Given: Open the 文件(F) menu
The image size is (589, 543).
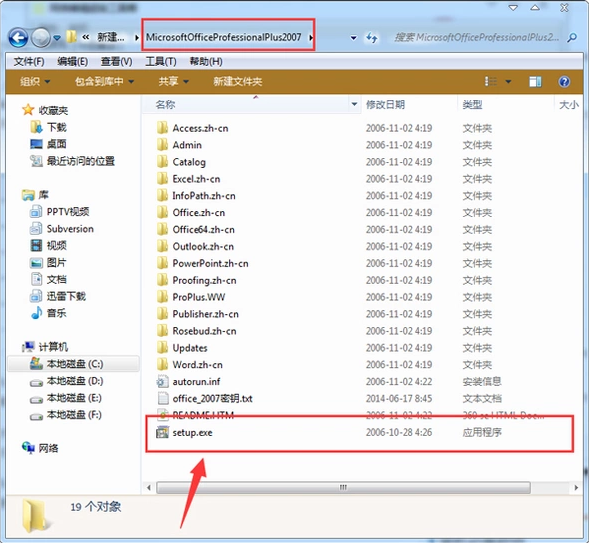Looking at the screenshot, I should tap(29, 61).
